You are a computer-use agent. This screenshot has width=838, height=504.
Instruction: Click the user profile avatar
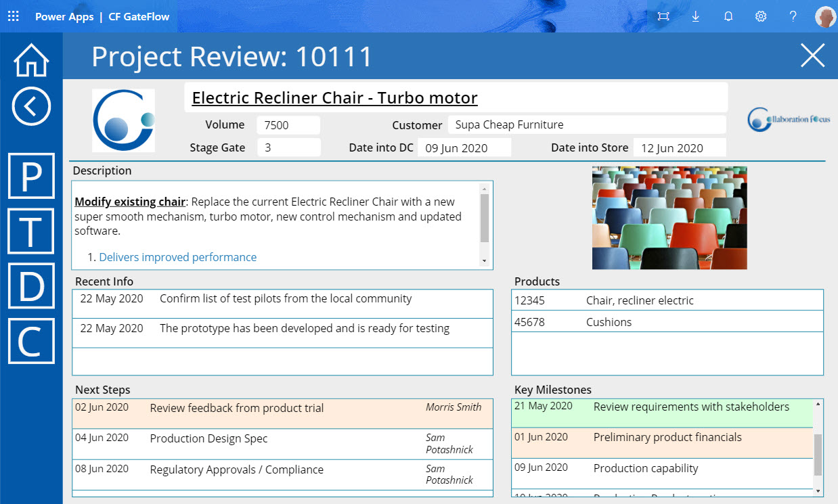coord(825,16)
